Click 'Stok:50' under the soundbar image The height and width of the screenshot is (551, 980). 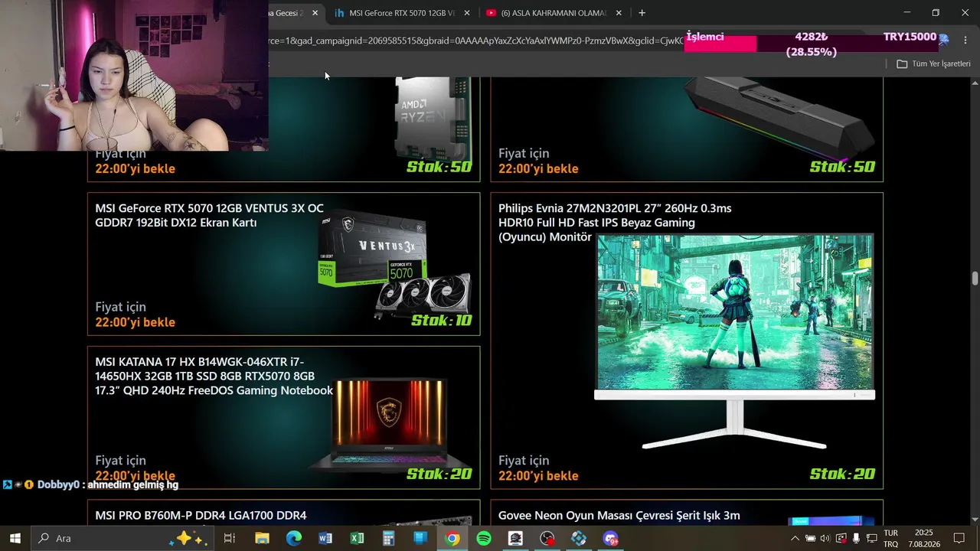coord(842,167)
